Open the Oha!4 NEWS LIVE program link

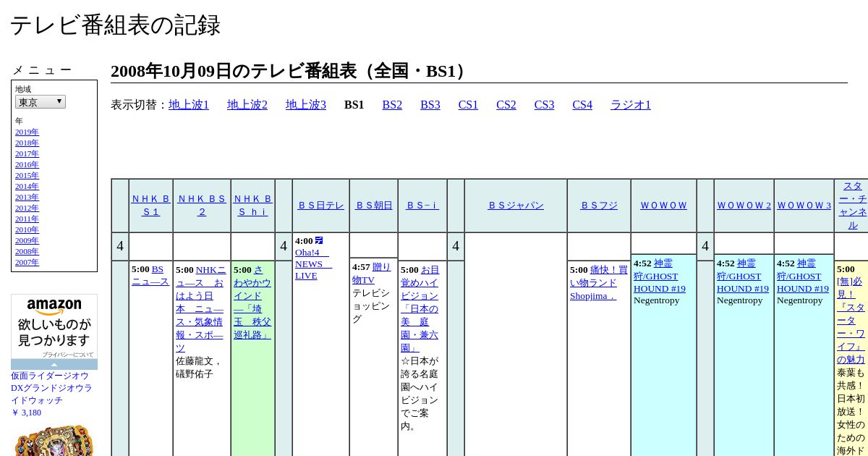(x=313, y=264)
